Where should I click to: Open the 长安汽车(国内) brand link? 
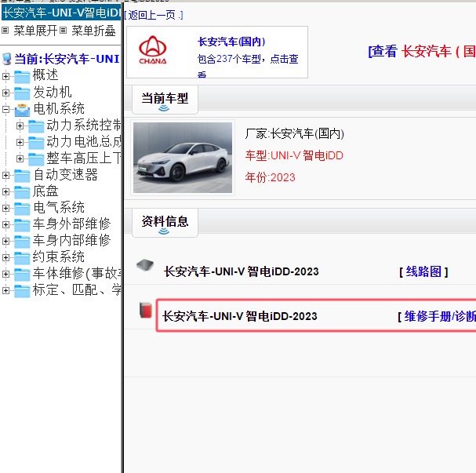coord(231,42)
